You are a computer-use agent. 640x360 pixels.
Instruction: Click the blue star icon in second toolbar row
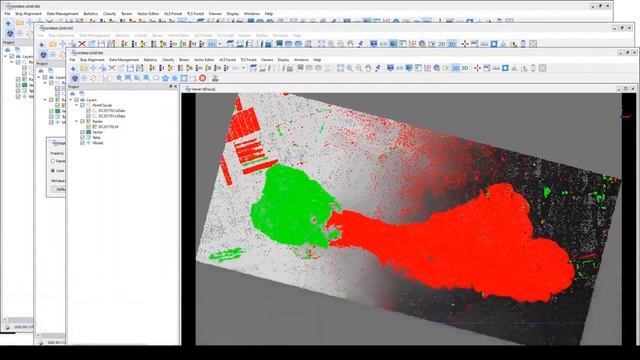click(119, 78)
